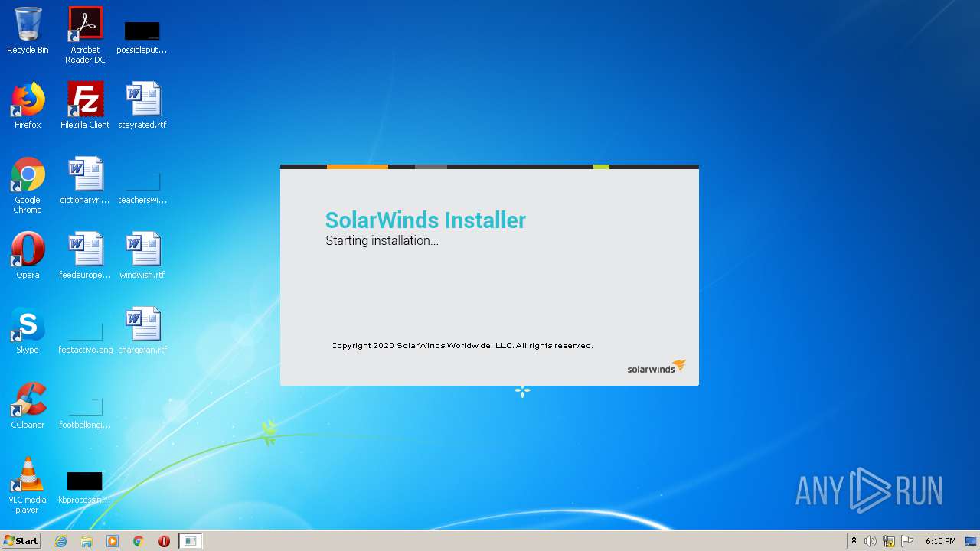Viewport: 980px width, 551px height.
Task: Open the VLC media player shortcut
Action: click(28, 485)
